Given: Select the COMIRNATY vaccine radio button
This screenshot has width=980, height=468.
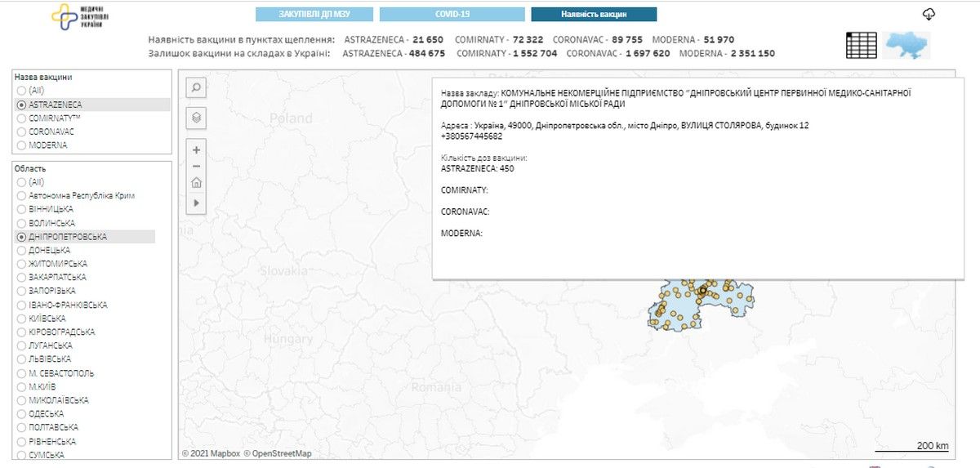Looking at the screenshot, I should click(21, 118).
